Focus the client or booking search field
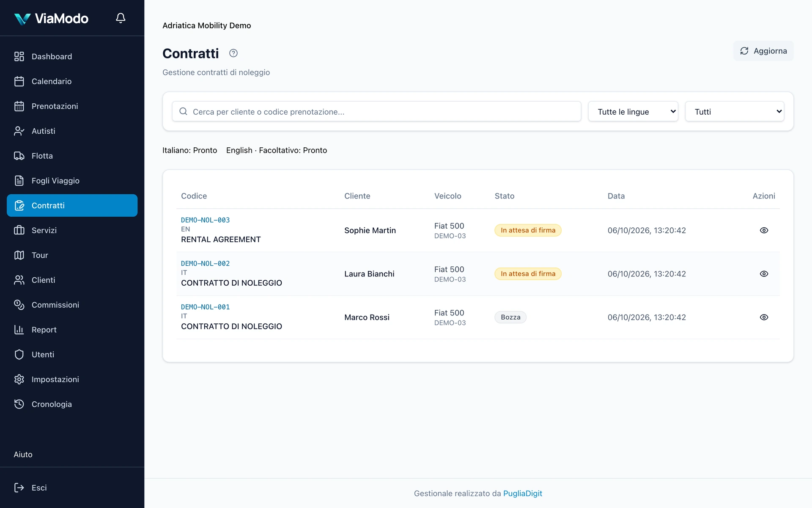 pos(376,111)
